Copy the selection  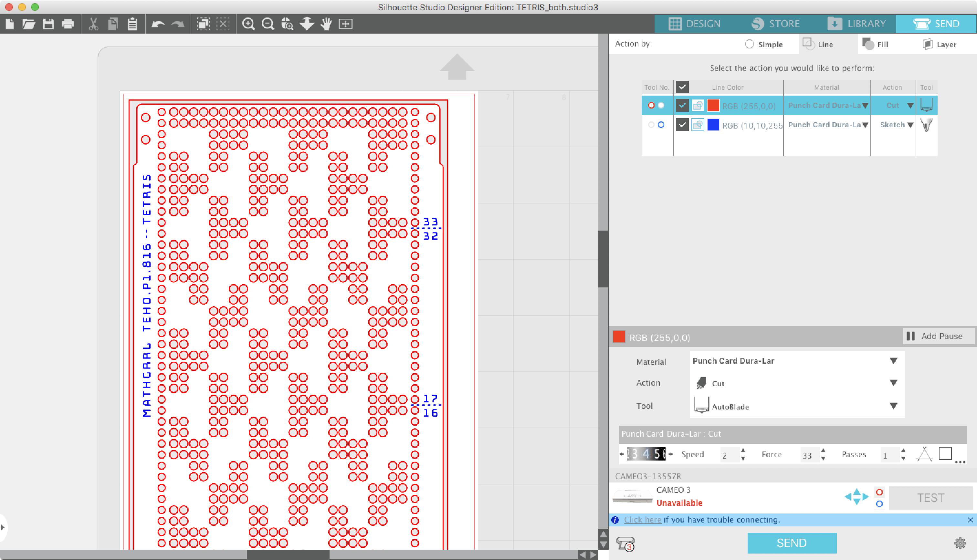coord(113,24)
